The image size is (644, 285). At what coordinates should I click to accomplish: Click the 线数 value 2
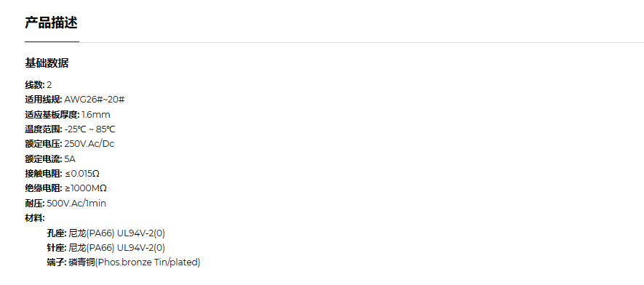49,85
